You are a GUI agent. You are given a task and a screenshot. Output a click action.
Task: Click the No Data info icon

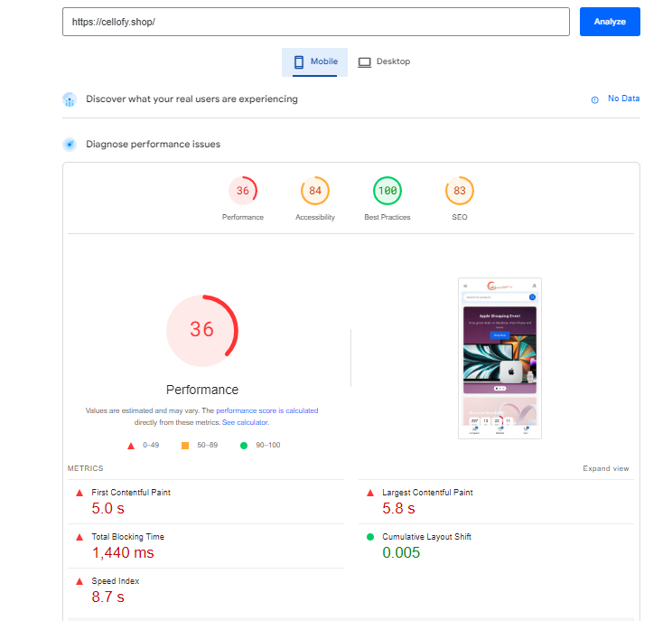(x=595, y=99)
